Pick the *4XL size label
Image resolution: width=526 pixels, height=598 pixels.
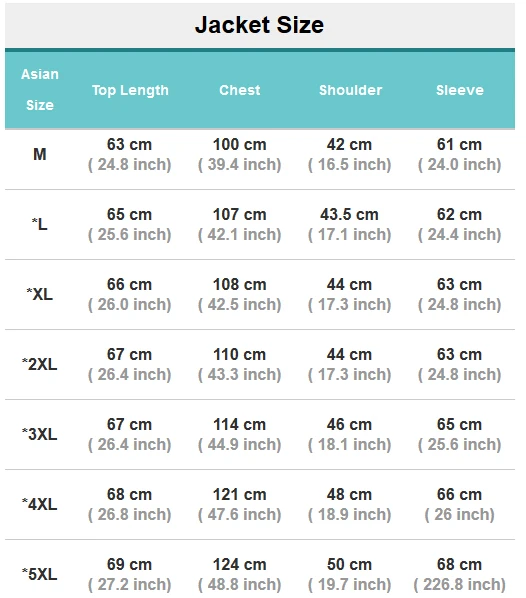pyautogui.click(x=40, y=504)
